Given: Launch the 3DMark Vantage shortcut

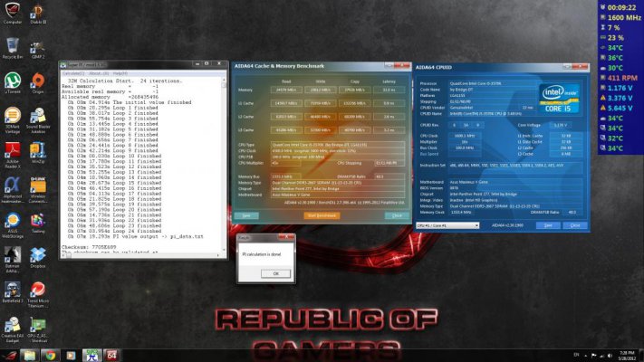Looking at the screenshot, I should pos(13,119).
